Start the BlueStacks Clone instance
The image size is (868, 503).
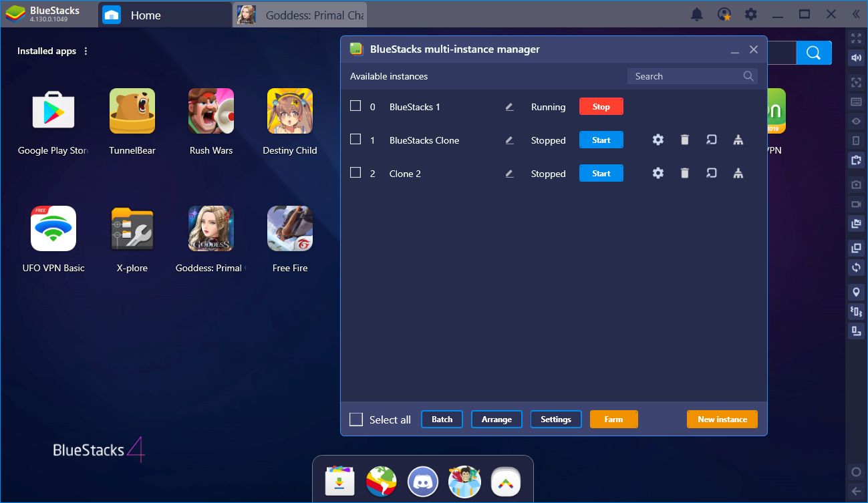pos(601,140)
